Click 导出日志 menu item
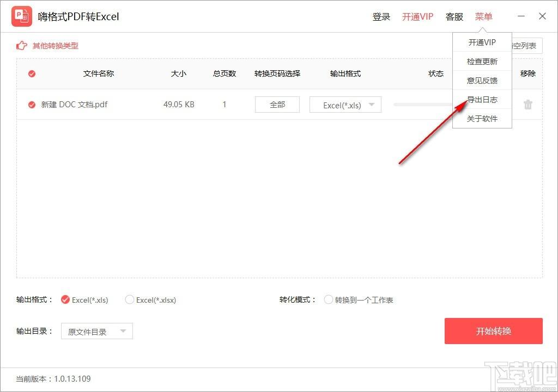This screenshot has width=558, height=392. 482,100
